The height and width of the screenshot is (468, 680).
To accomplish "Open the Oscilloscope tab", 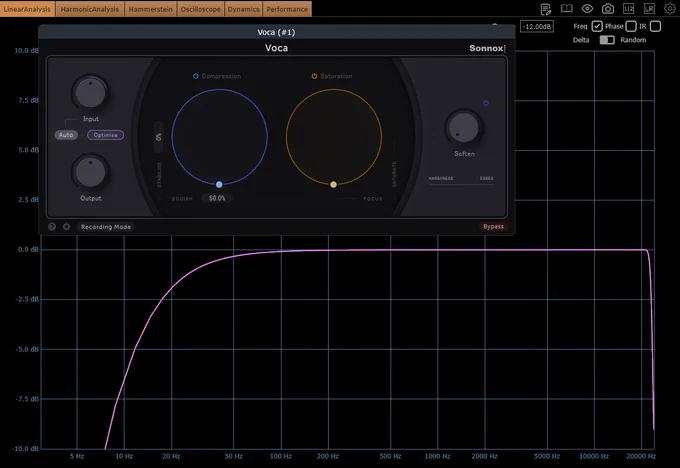I will point(200,9).
